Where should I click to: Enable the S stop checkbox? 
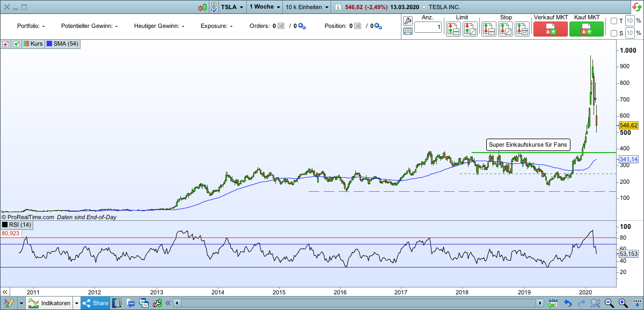tap(613, 33)
